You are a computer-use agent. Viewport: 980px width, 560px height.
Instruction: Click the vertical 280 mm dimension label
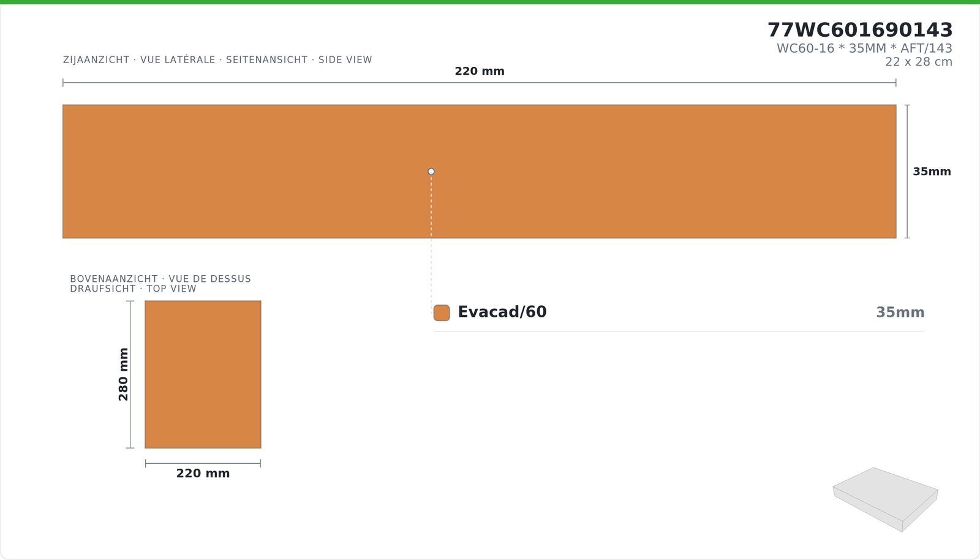tap(123, 374)
